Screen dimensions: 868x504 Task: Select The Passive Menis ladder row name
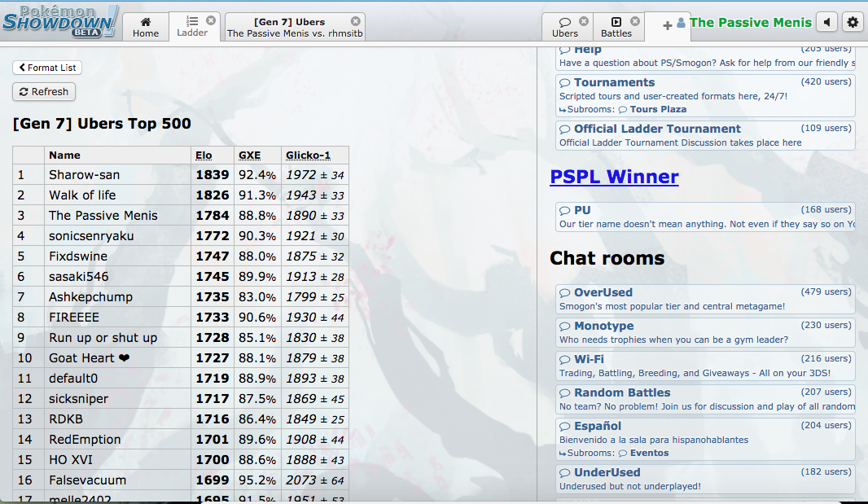coord(103,216)
